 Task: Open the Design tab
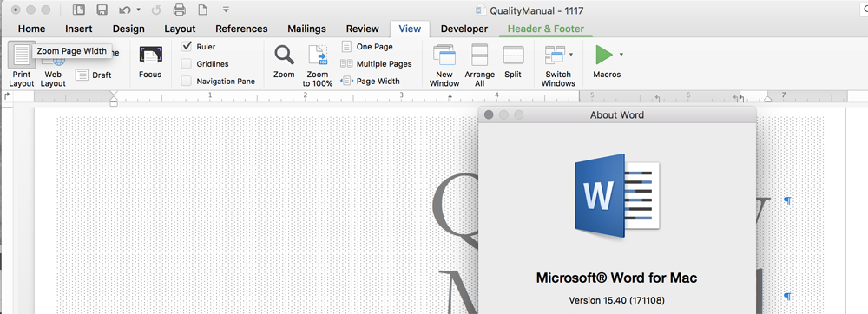coord(128,29)
